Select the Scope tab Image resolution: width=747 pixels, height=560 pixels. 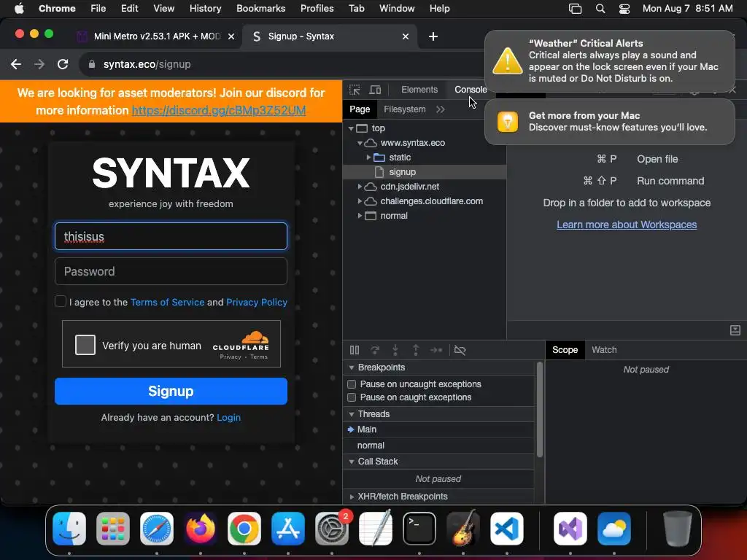tap(565, 350)
